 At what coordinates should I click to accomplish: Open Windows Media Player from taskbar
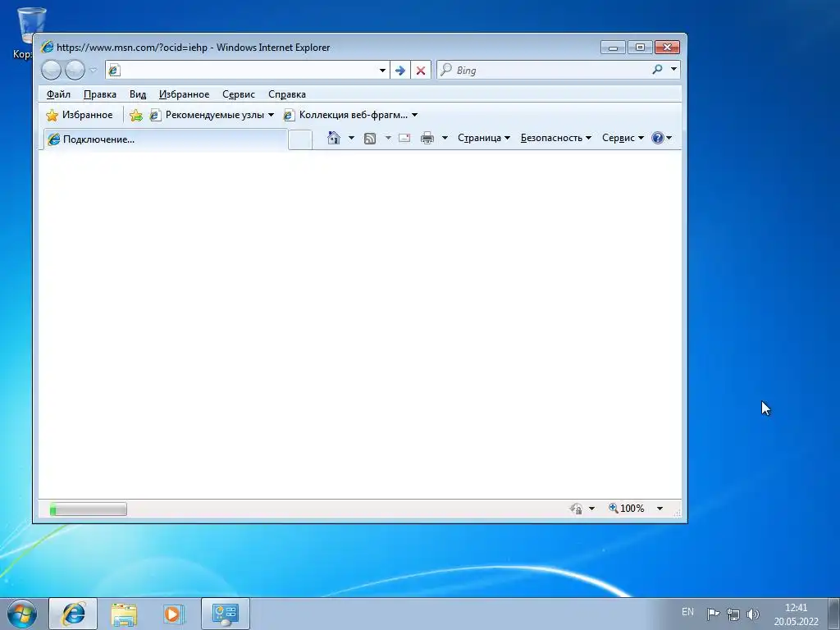[173, 614]
